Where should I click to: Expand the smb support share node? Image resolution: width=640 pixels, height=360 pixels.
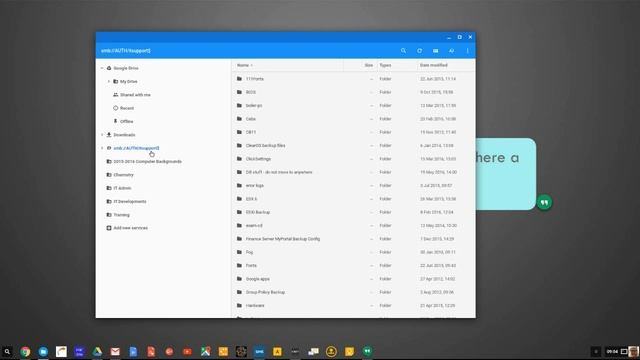pyautogui.click(x=102, y=148)
